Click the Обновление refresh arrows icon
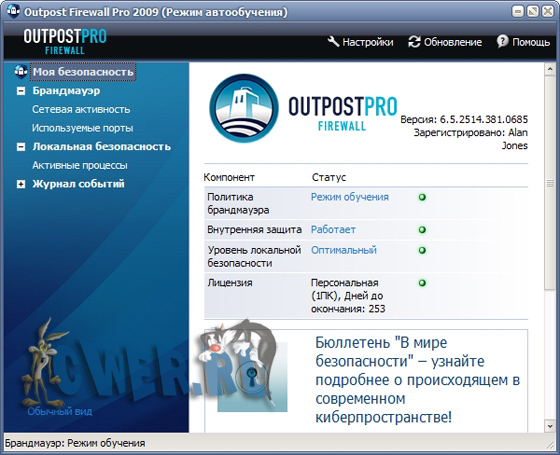Screen dimensions: 560x455 point(414,42)
